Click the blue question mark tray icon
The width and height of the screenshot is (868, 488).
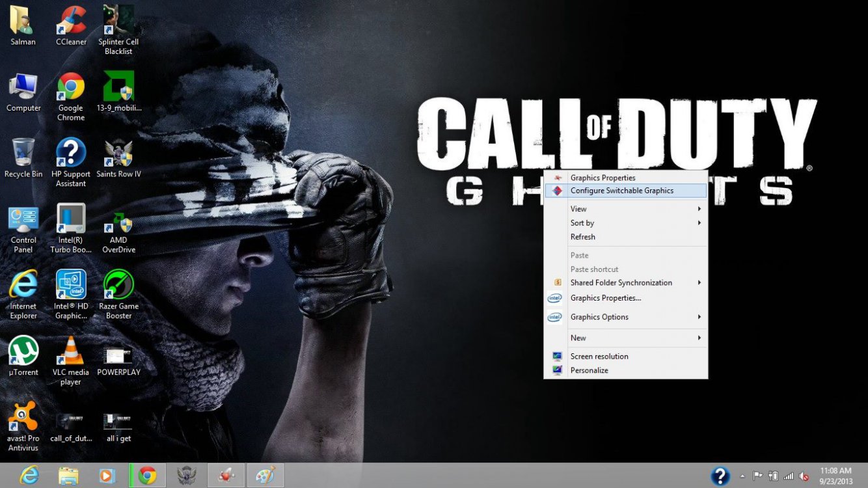click(720, 476)
